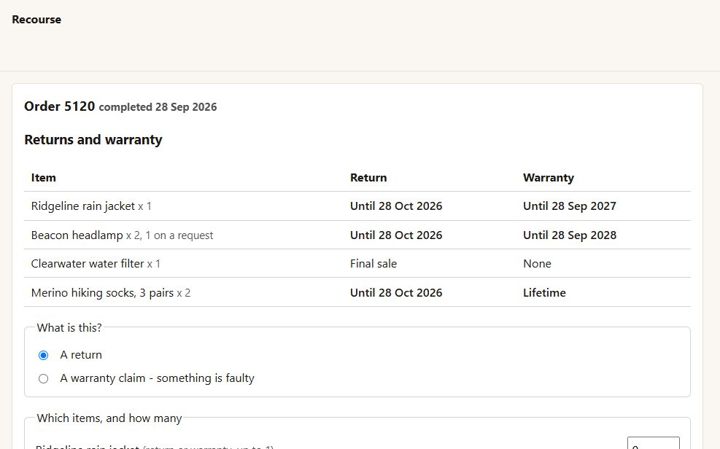Click the "Return" column header
720x449 pixels.
coord(368,178)
